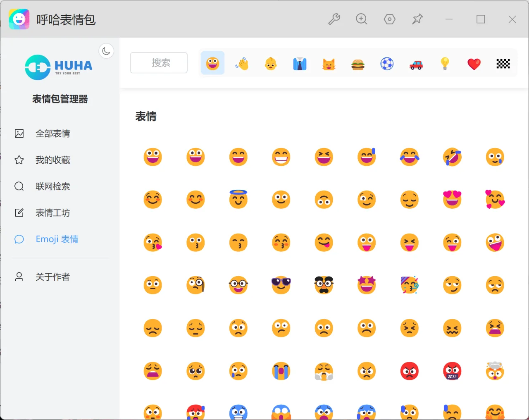Click the 搜索 search input field

click(x=159, y=62)
